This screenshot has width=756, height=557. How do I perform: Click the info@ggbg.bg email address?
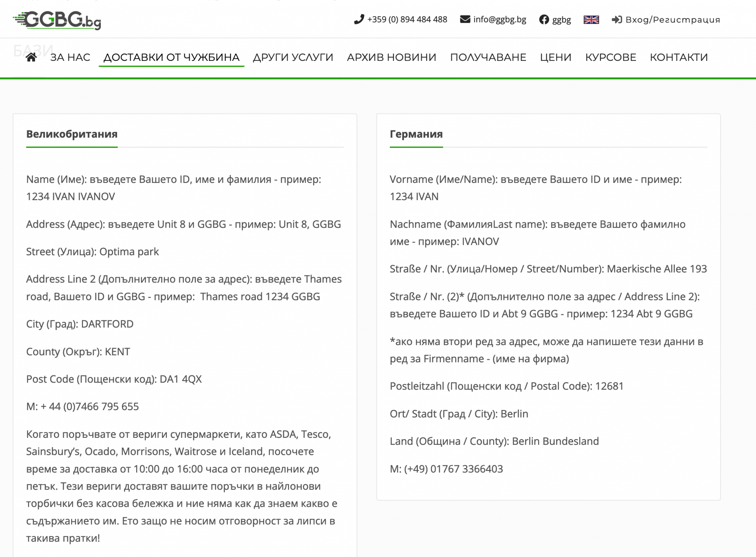[499, 20]
